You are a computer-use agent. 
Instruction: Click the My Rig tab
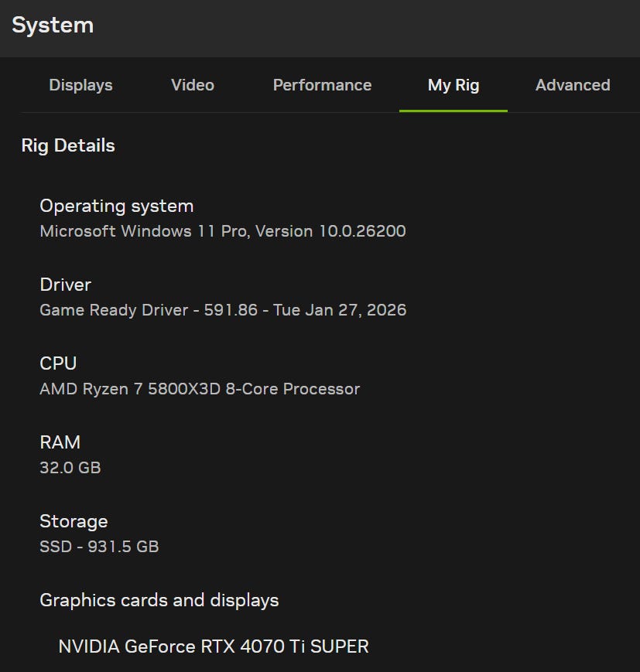[x=453, y=85]
